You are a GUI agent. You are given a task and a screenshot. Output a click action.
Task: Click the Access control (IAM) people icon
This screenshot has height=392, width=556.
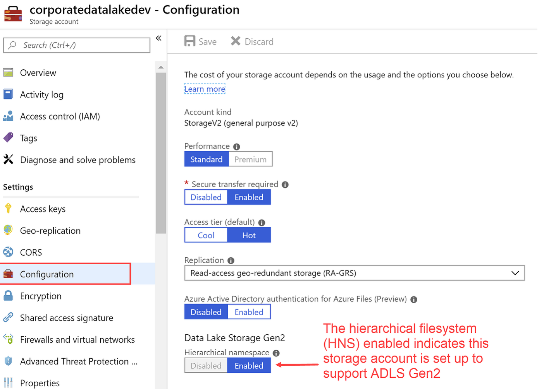pos(8,116)
